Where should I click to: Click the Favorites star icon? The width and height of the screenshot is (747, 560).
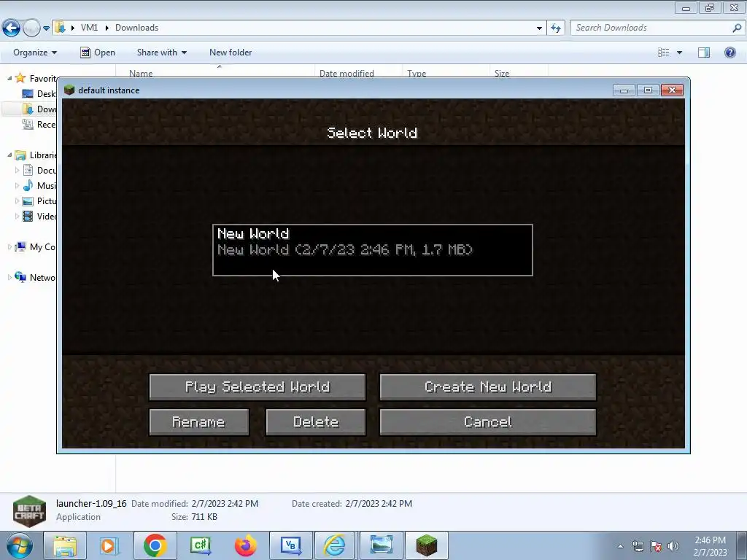point(20,77)
